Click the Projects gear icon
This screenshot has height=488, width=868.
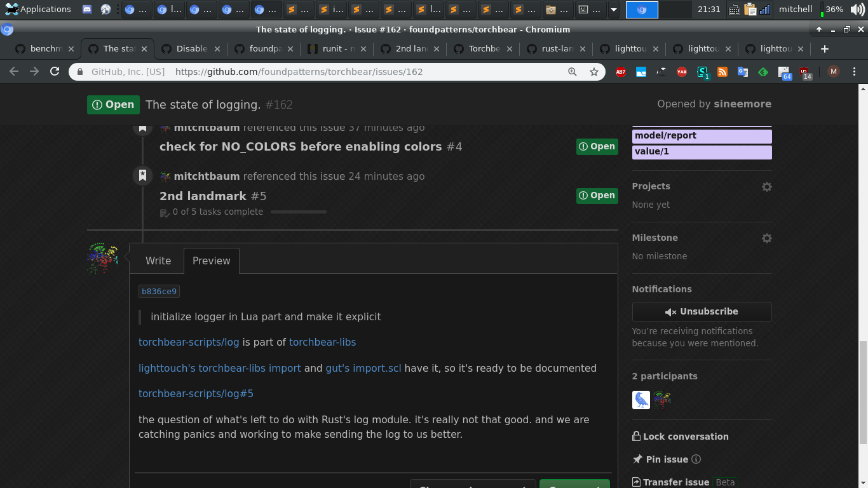pos(767,187)
